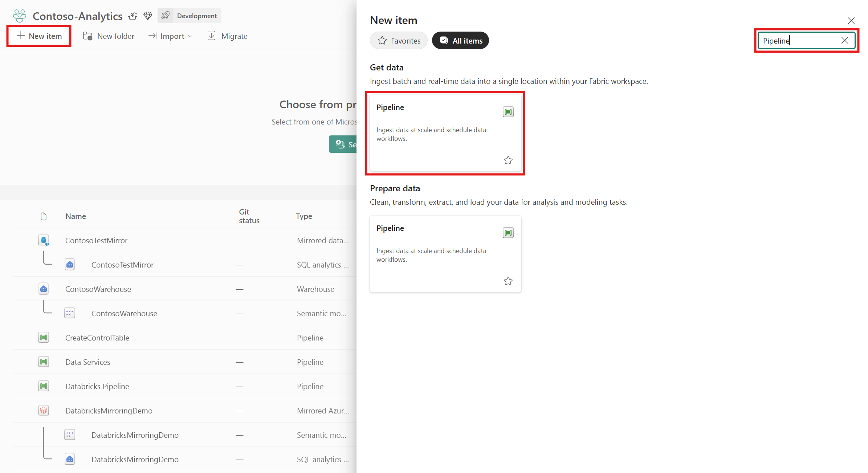
Task: Click the diamond capacity icon
Action: click(x=148, y=16)
